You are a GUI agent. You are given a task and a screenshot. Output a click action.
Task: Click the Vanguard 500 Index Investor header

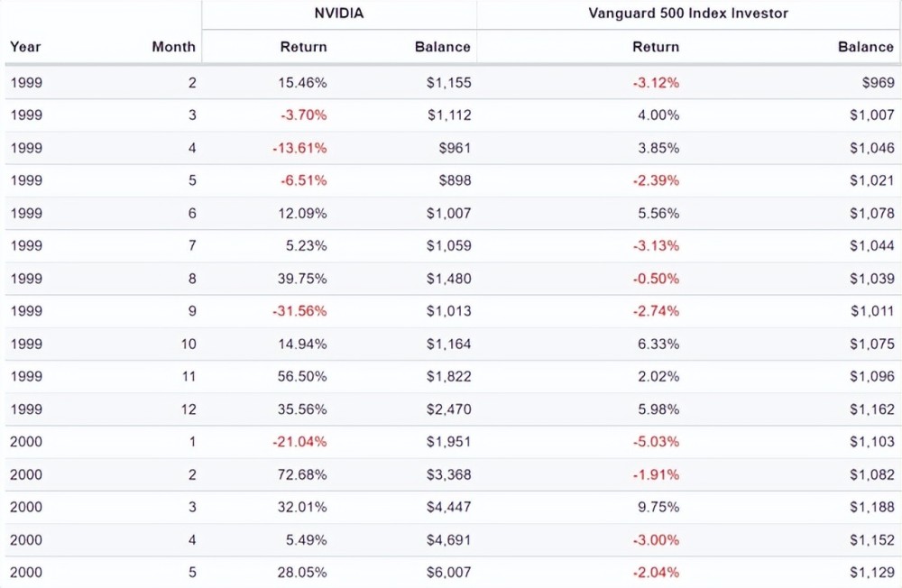[688, 14]
